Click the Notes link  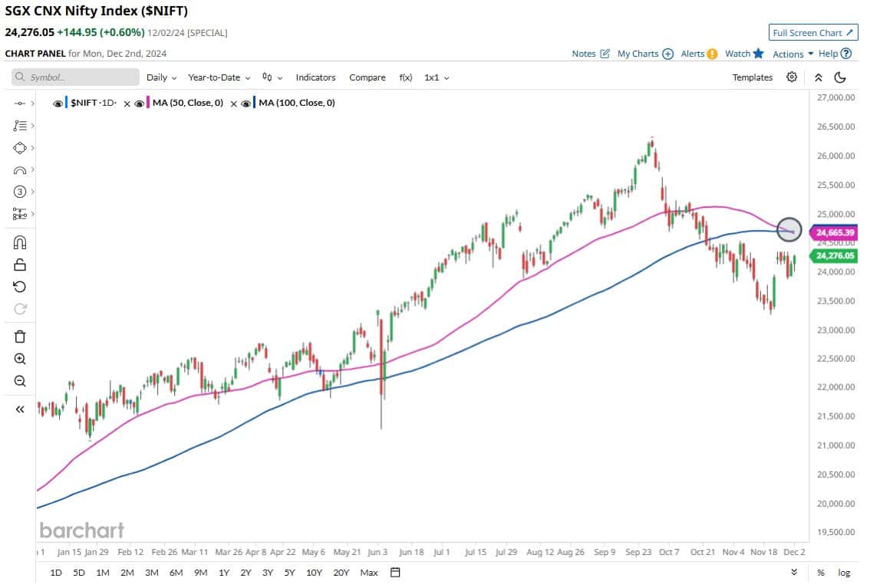pyautogui.click(x=584, y=54)
